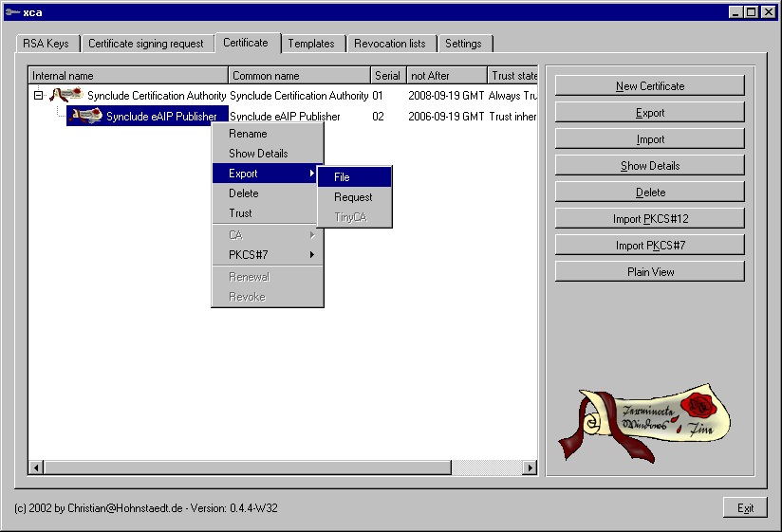Choose Request from the Export submenu
This screenshot has height=532, width=782.
tap(353, 197)
